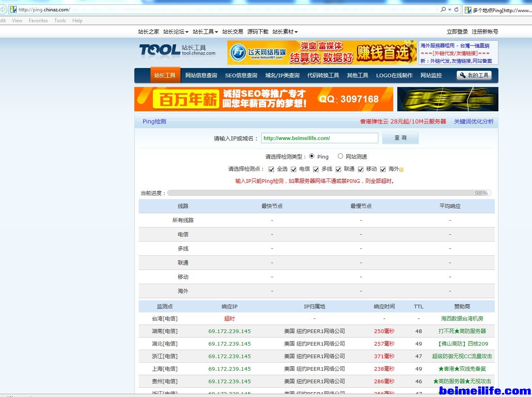
Task: Click the favicon in the address bar
Action: [13, 9]
